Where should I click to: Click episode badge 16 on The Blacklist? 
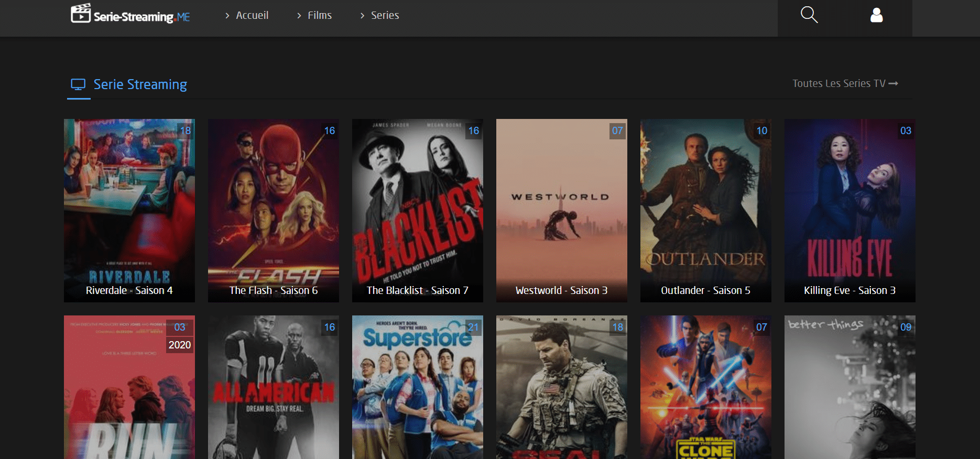coord(474,130)
